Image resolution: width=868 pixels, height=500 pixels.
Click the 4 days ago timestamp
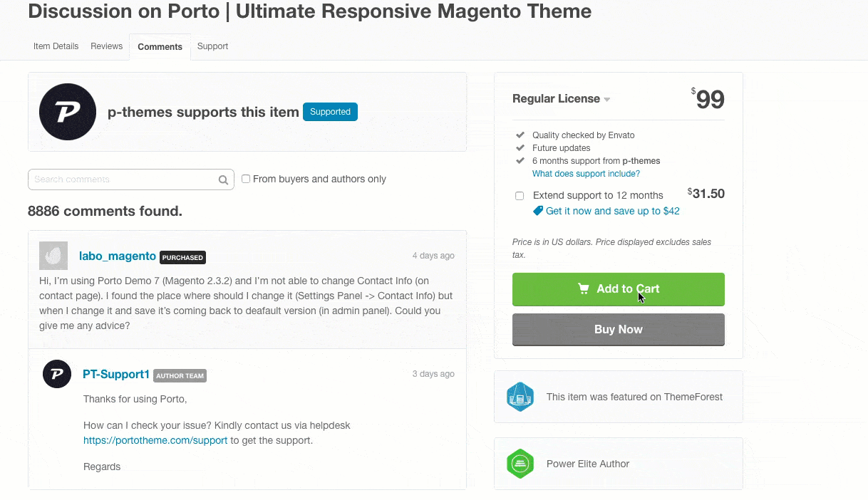coord(433,256)
